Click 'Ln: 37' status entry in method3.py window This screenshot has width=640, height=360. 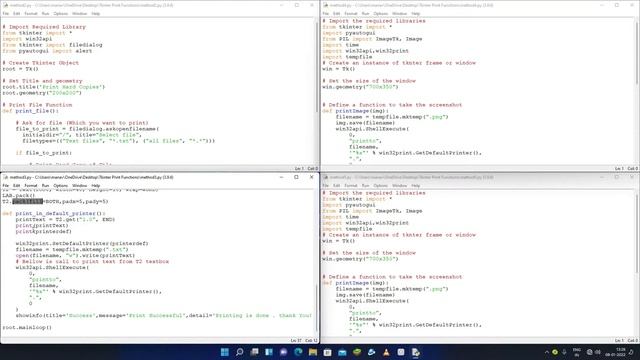(x=296, y=340)
